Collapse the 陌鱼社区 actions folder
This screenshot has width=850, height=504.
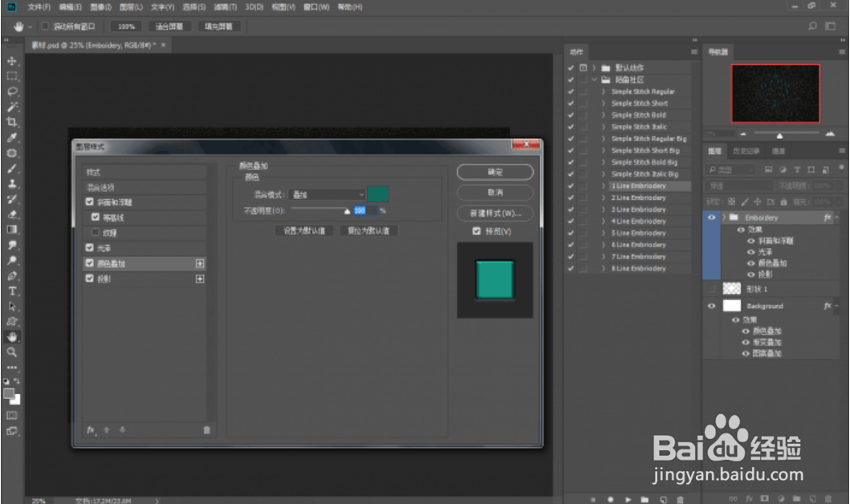point(594,79)
